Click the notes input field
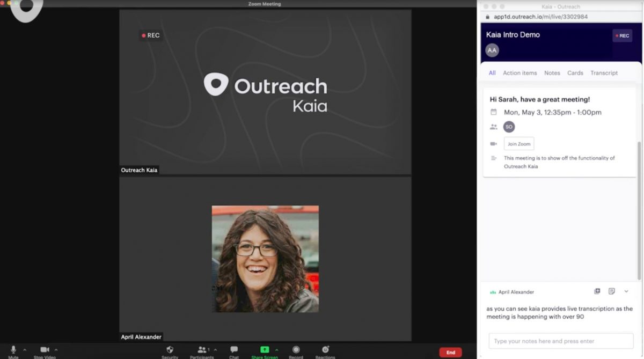Screen dimensions: 644x359 click(x=561, y=341)
